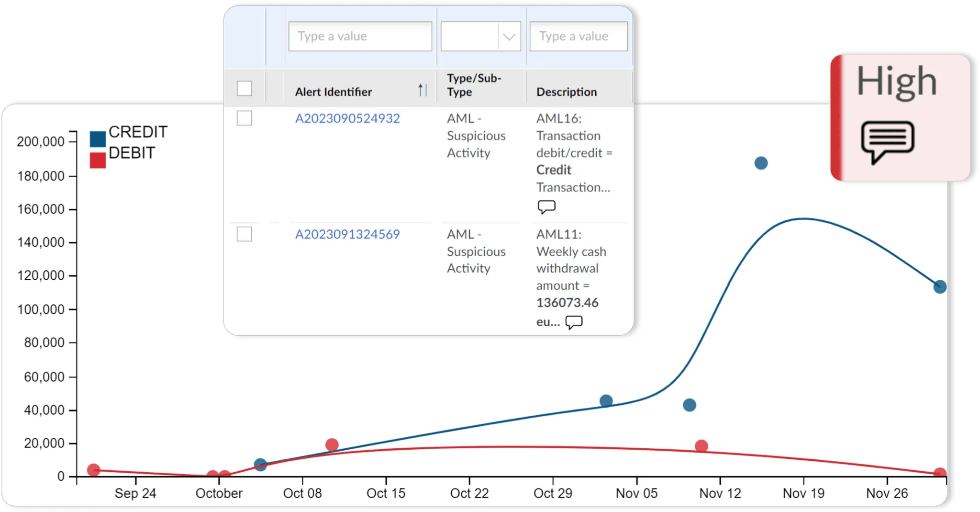Check the row for alert A2023091324569
The height and width of the screenshot is (512, 980).
(x=244, y=234)
